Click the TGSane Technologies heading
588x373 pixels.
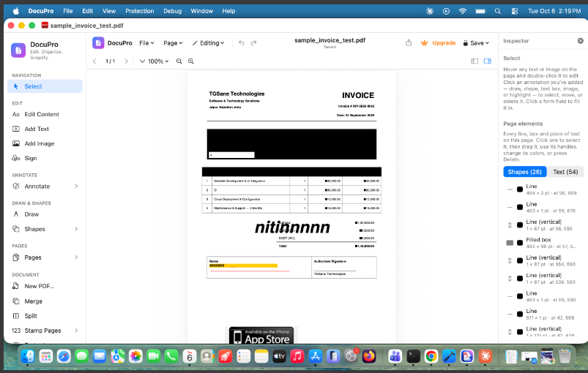[237, 94]
